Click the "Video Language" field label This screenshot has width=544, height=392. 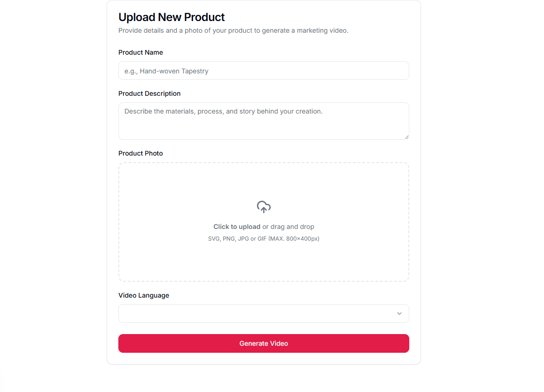pos(144,295)
